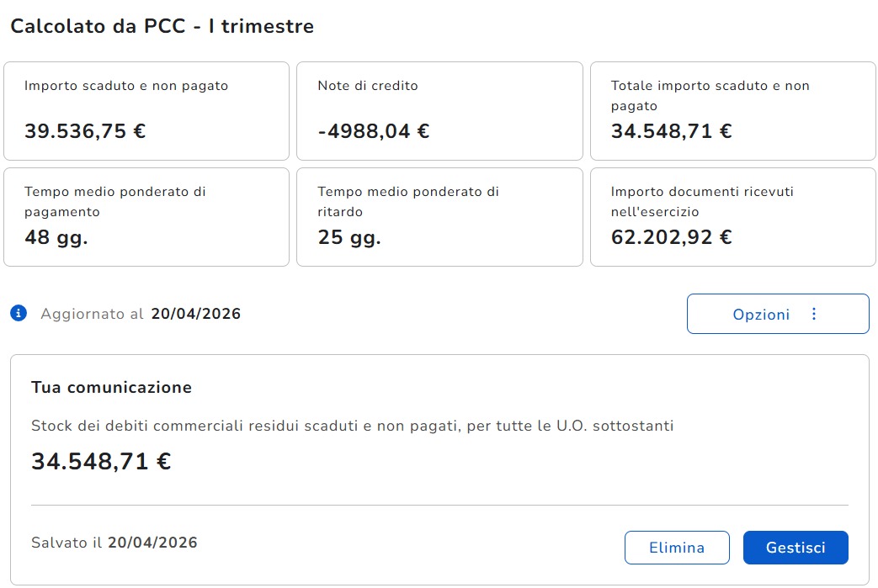Select the Tempo medio ponderato di ritardo card
The height and width of the screenshot is (588, 878).
(439, 217)
